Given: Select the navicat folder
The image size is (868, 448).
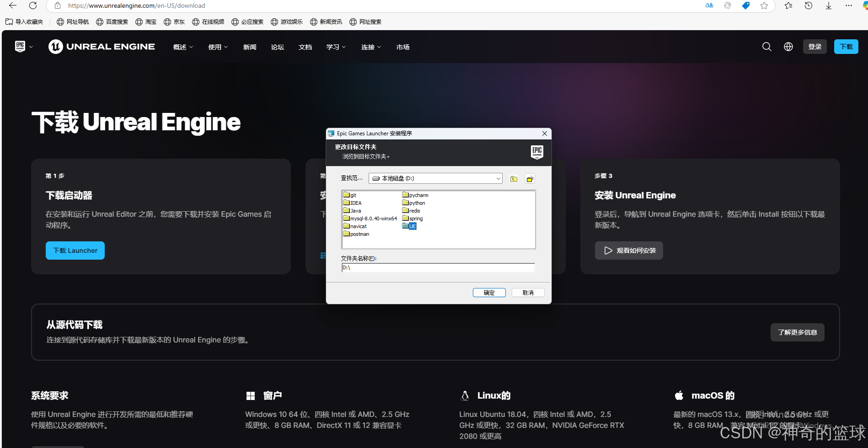Looking at the screenshot, I should pos(355,226).
